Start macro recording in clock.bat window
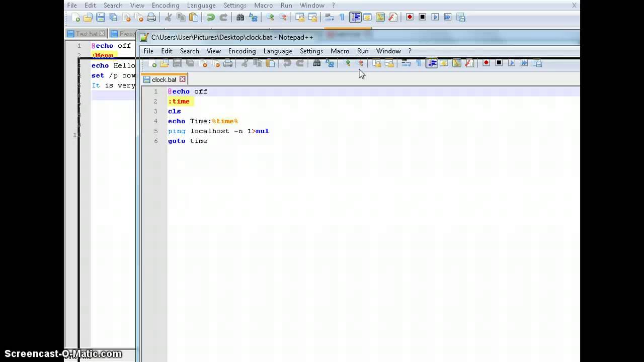644x362 pixels. pyautogui.click(x=486, y=63)
